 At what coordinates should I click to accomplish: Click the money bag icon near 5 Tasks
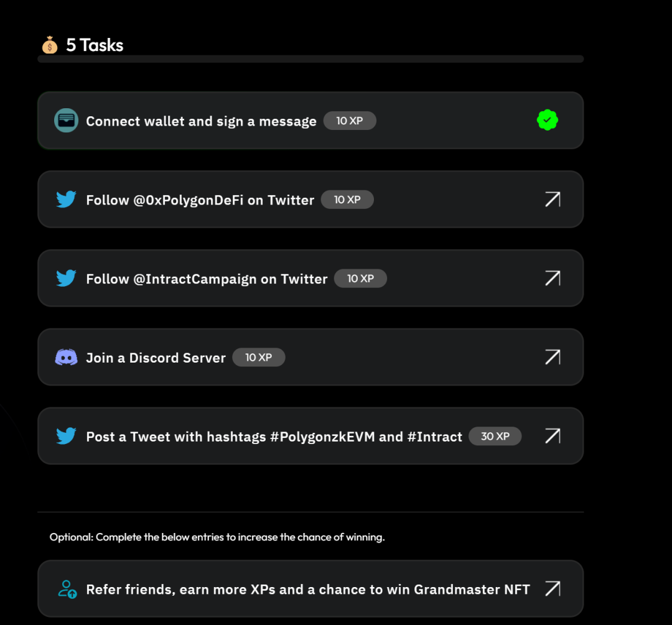tap(50, 45)
